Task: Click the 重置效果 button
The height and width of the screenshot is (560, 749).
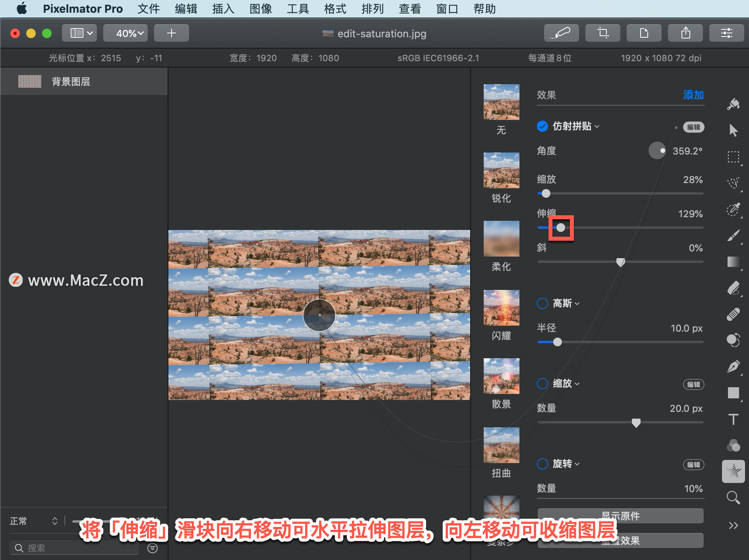Action: click(620, 541)
